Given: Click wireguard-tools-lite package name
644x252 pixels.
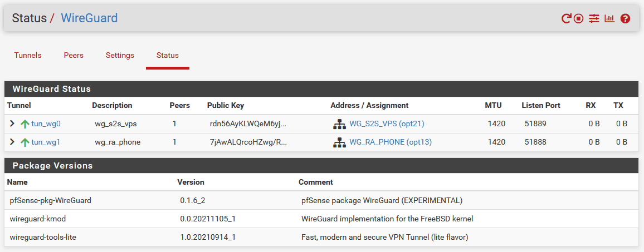Looking at the screenshot, I should coord(43,238).
